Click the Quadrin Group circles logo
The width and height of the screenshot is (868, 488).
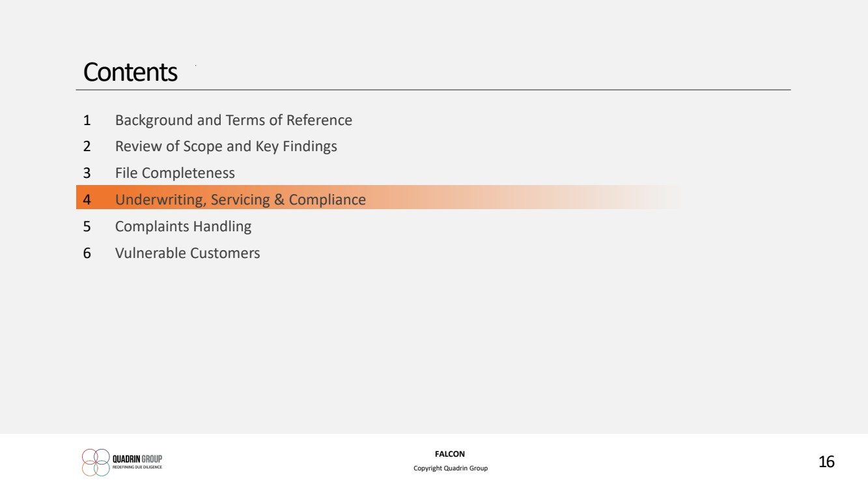(x=96, y=462)
